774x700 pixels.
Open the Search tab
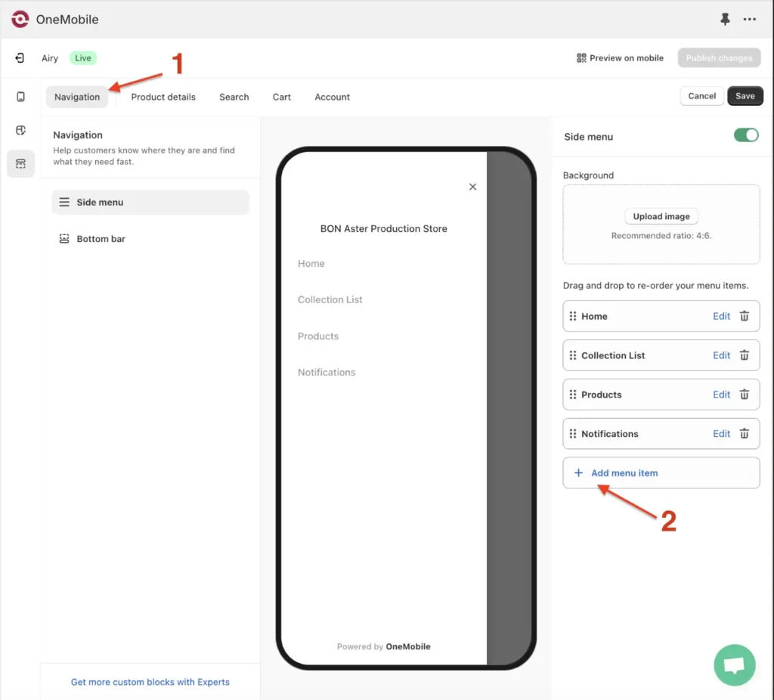pyautogui.click(x=234, y=97)
